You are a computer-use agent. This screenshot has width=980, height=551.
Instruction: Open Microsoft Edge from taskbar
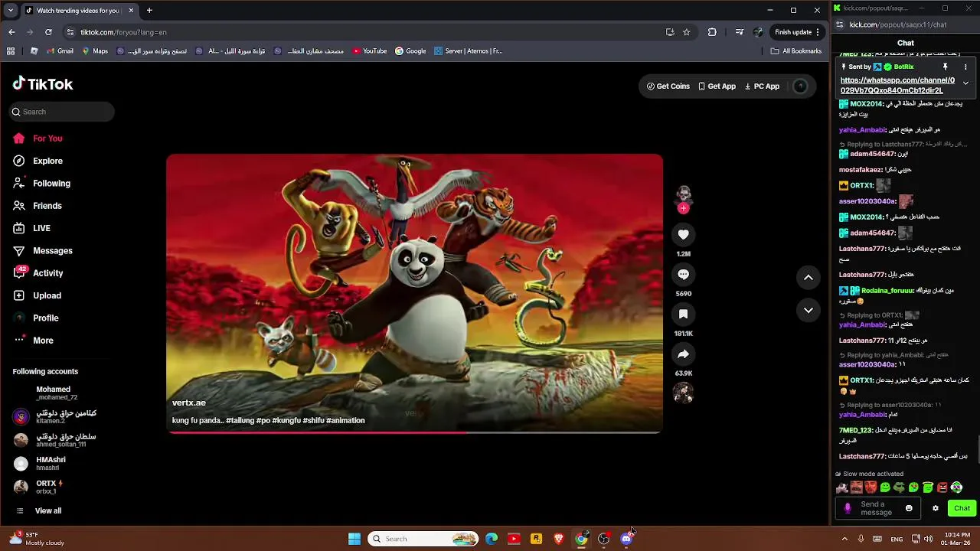(x=492, y=539)
